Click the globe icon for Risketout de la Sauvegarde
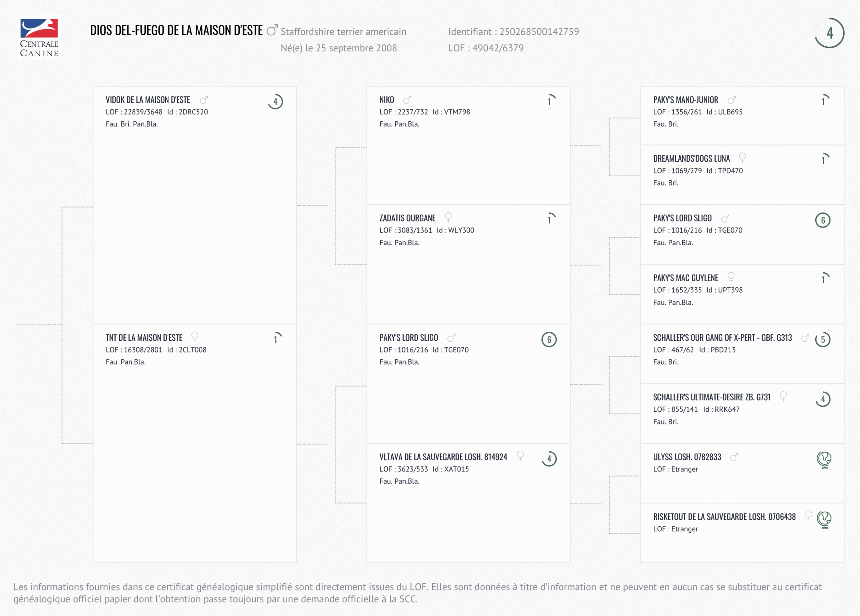 [x=824, y=519]
